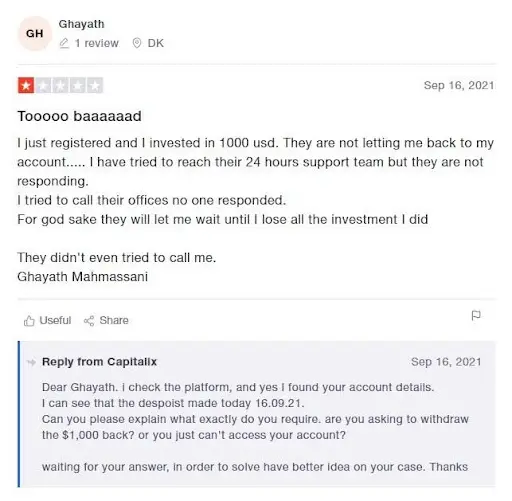This screenshot has width=512, height=501.
Task: Click the Capitalix reply date
Action: click(x=446, y=362)
